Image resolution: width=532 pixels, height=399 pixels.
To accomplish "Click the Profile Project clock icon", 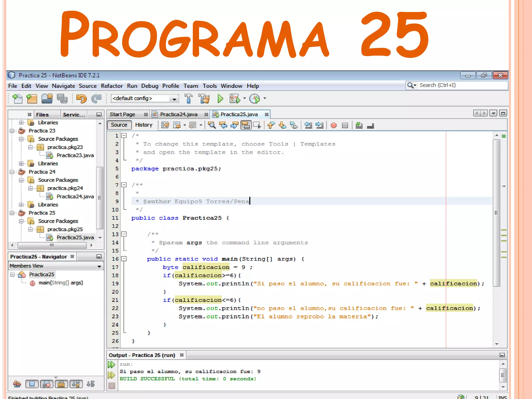I will pyautogui.click(x=255, y=99).
